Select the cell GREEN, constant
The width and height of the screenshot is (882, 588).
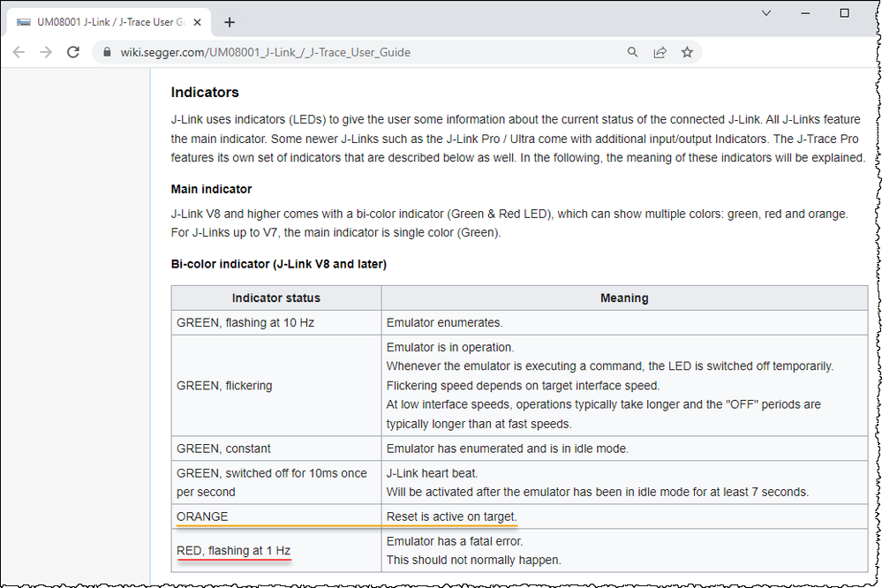click(276, 449)
